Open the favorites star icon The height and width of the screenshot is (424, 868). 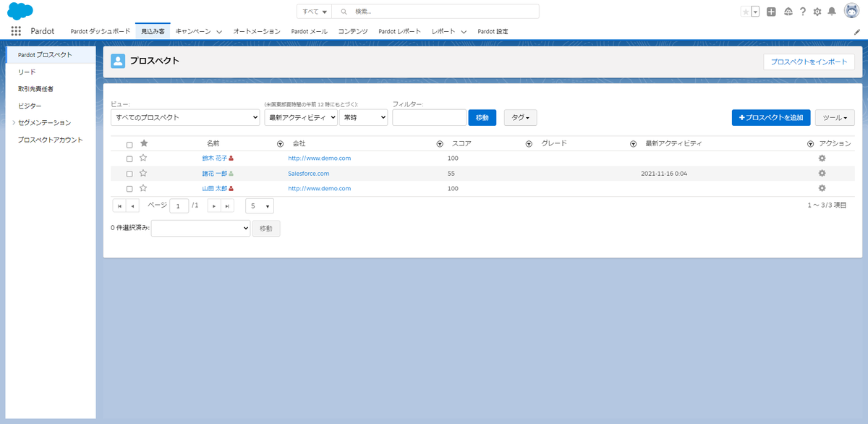746,12
